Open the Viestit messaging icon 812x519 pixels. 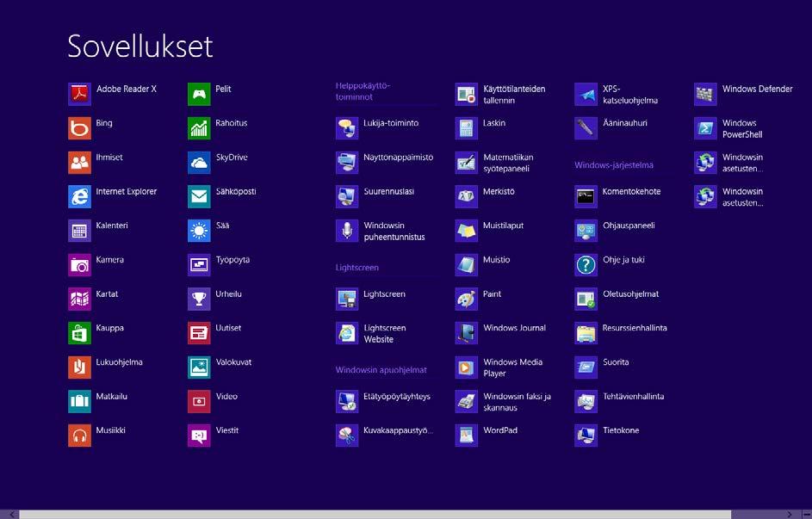pyautogui.click(x=199, y=436)
